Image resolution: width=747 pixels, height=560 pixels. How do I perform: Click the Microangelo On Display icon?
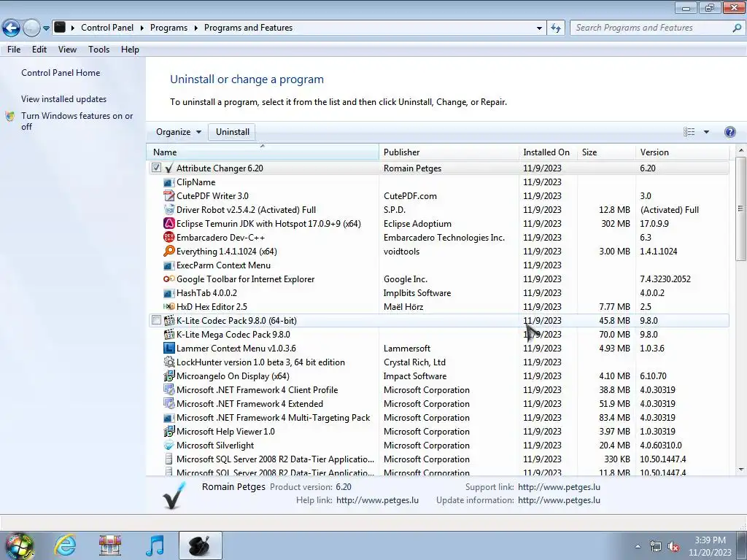click(169, 376)
